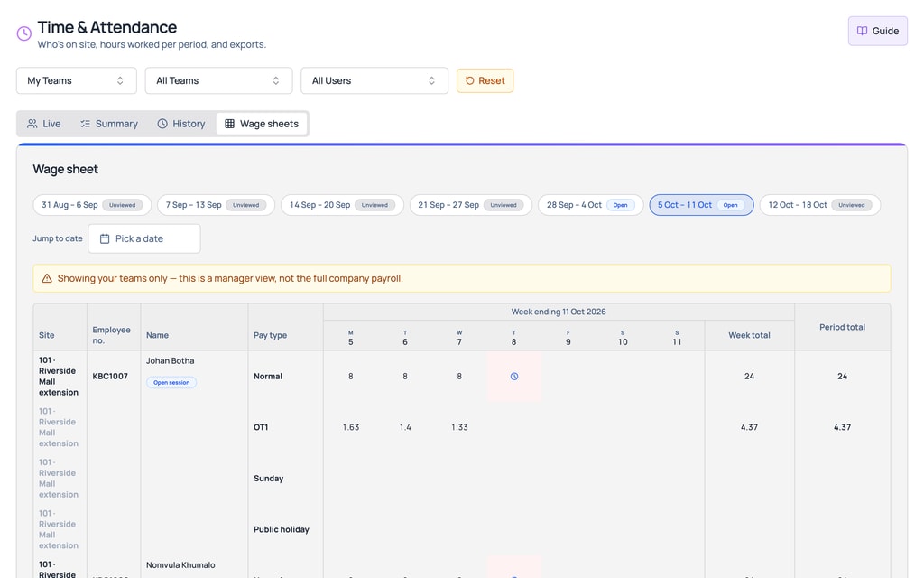Click the checklist icon on the Summary tab
This screenshot has height=578, width=924.
tap(86, 124)
